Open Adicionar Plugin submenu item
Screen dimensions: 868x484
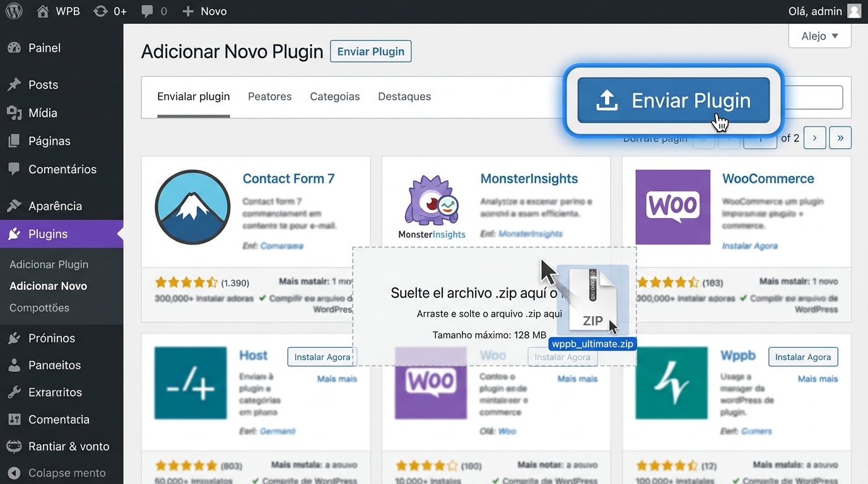click(49, 265)
